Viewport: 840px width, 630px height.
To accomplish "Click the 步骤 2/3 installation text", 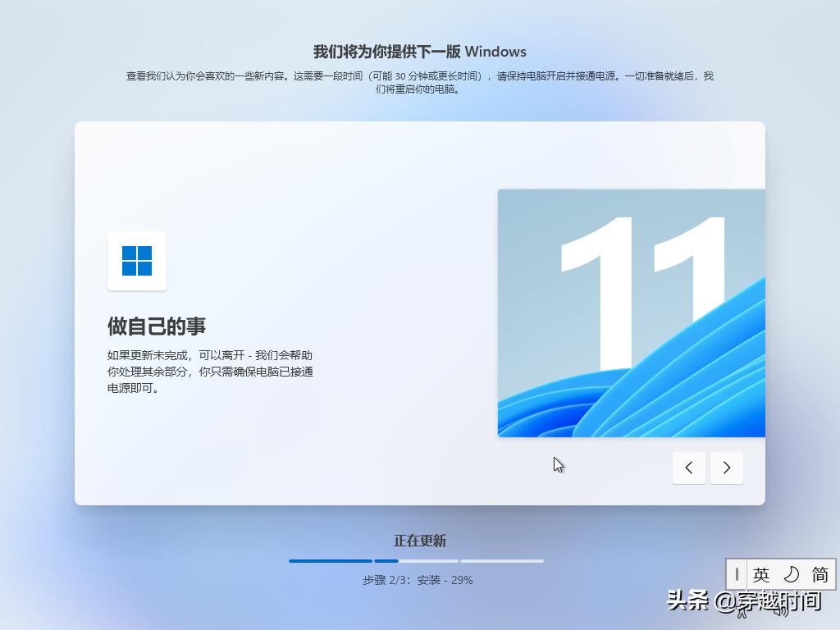I will click(x=419, y=580).
